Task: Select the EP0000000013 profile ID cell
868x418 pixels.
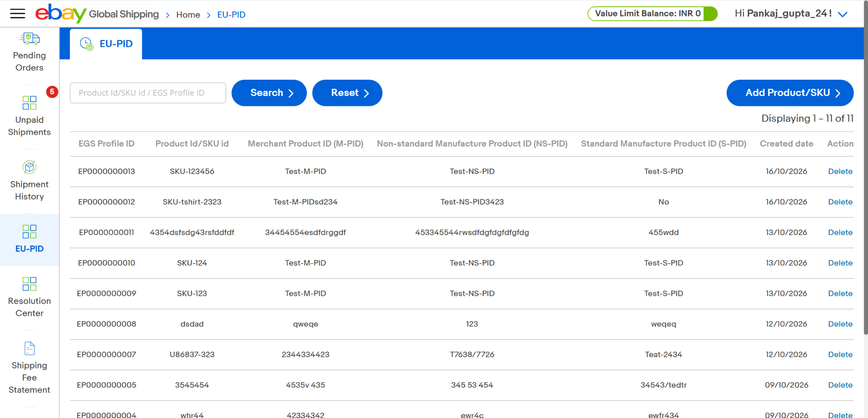Action: coord(106,171)
